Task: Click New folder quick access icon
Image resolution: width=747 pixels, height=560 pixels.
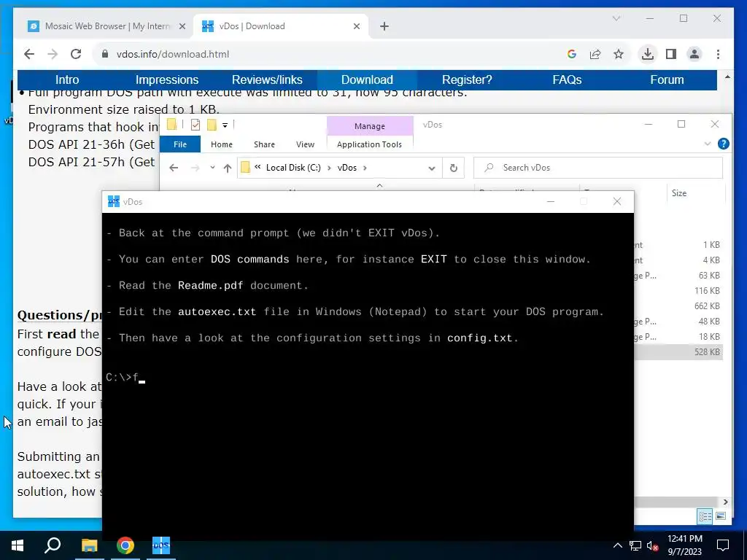Action: pyautogui.click(x=212, y=125)
